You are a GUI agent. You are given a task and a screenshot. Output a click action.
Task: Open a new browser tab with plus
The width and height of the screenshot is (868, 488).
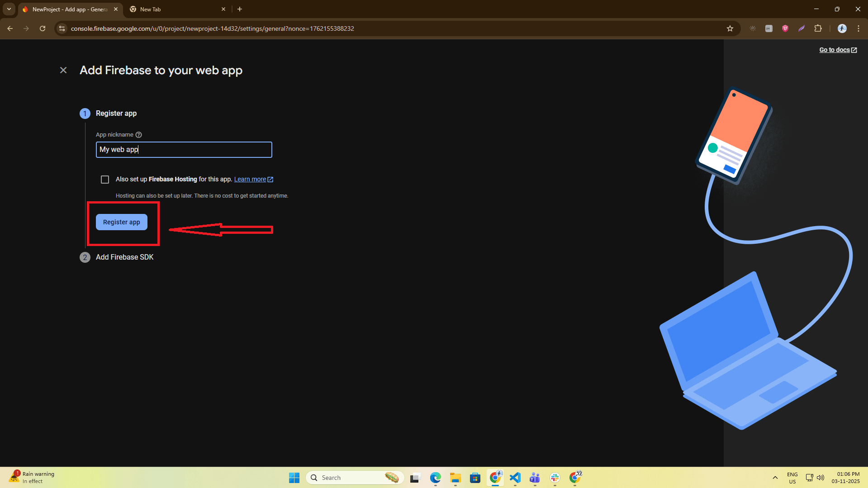[x=240, y=9]
